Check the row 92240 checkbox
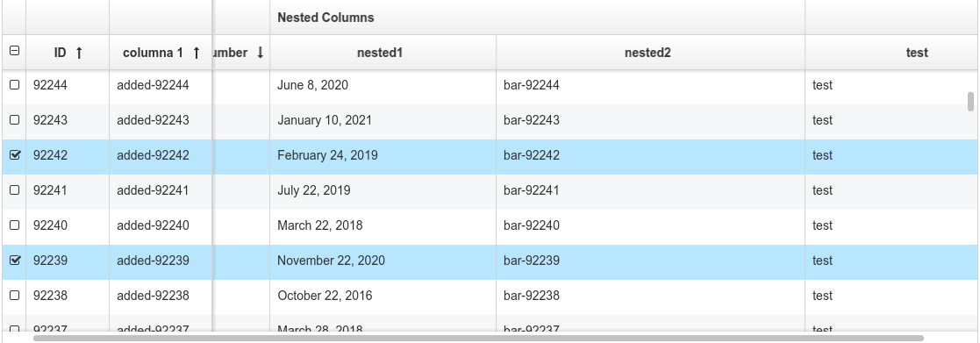 14,225
